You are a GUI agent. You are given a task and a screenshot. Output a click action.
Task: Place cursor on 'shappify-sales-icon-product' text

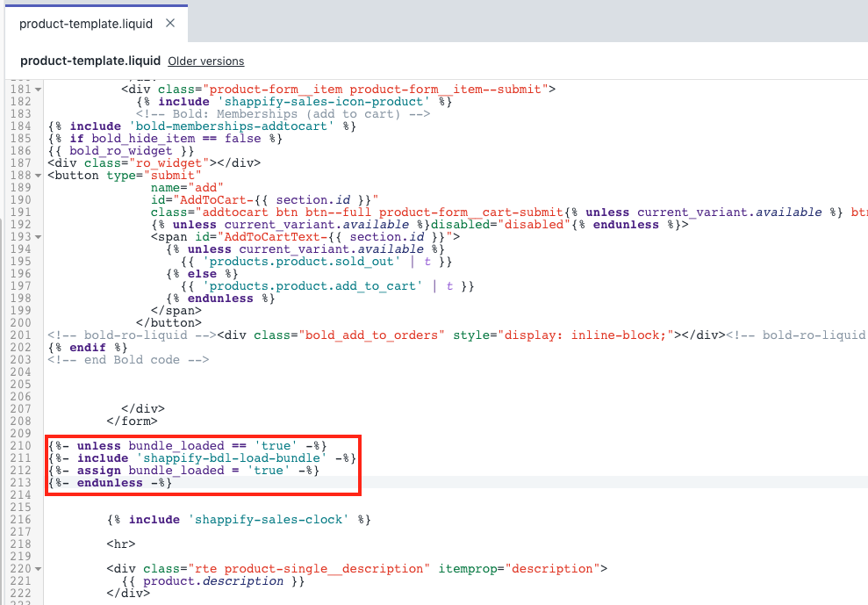(x=323, y=102)
